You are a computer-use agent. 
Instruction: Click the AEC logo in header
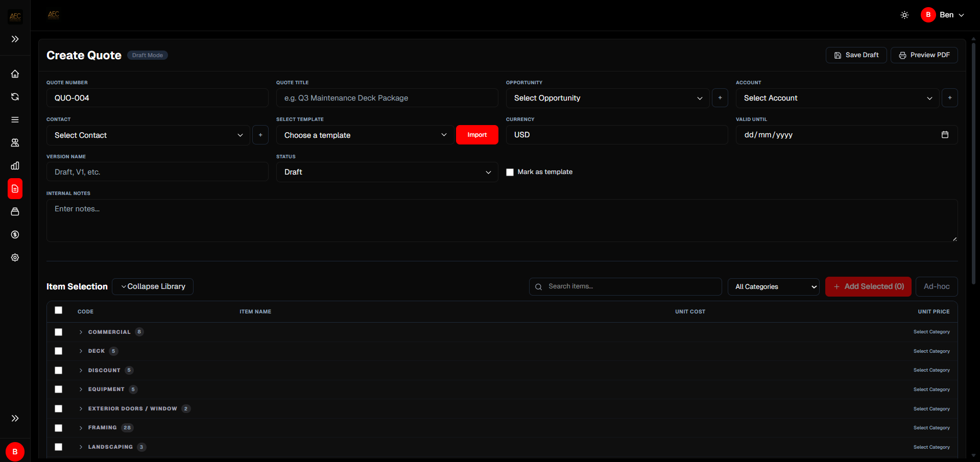pos(54,15)
